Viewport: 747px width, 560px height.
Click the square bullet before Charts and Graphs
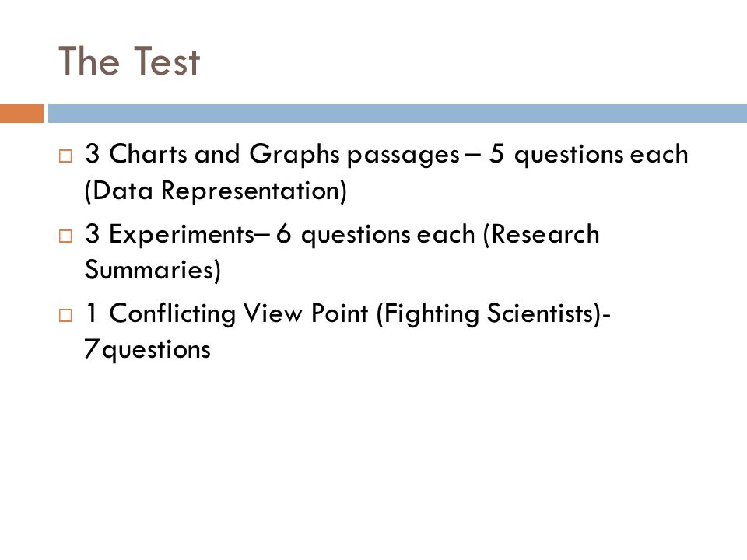(65, 156)
